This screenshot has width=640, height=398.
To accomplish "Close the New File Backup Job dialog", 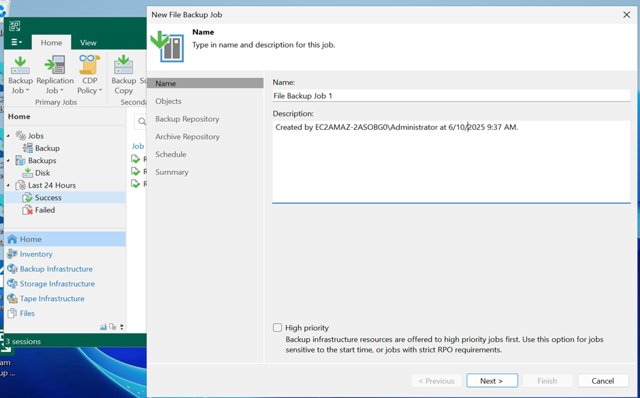I will 627,15.
